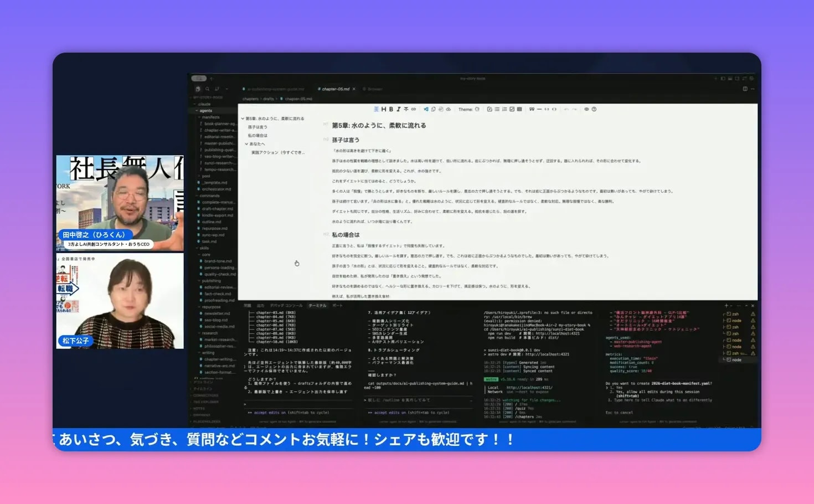Add a new terminal with plus button
This screenshot has height=504, width=814.
[x=726, y=306]
